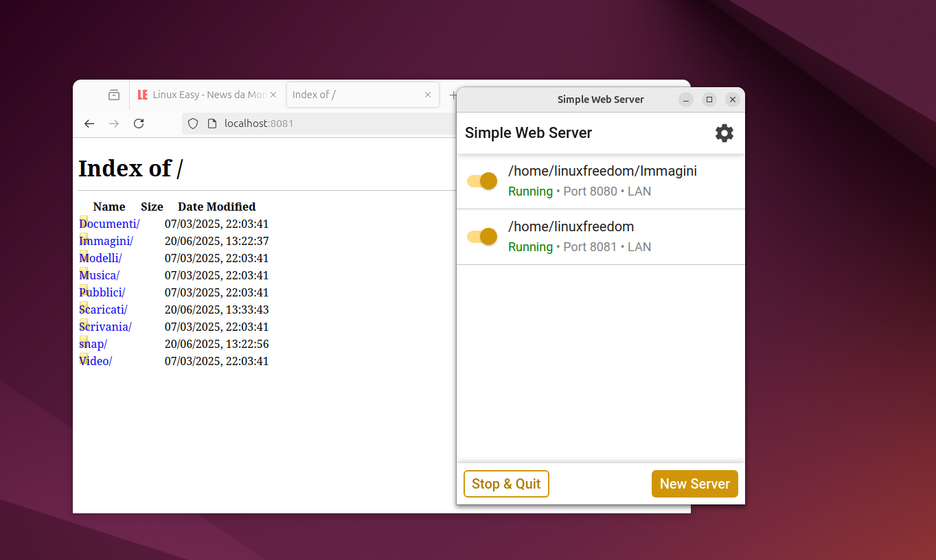Viewport: 936px width, 560px height.
Task: Close the Simple Web Server window
Action: (733, 100)
